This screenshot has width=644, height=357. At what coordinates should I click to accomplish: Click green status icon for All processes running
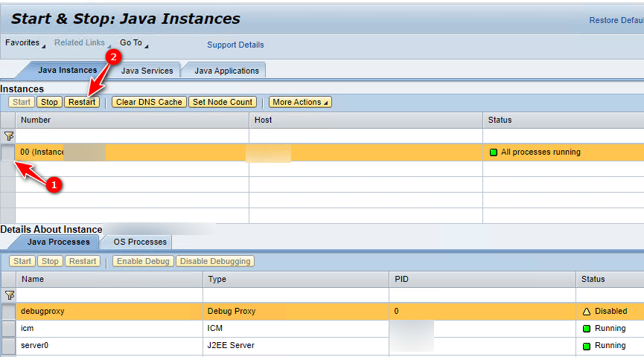coord(493,152)
